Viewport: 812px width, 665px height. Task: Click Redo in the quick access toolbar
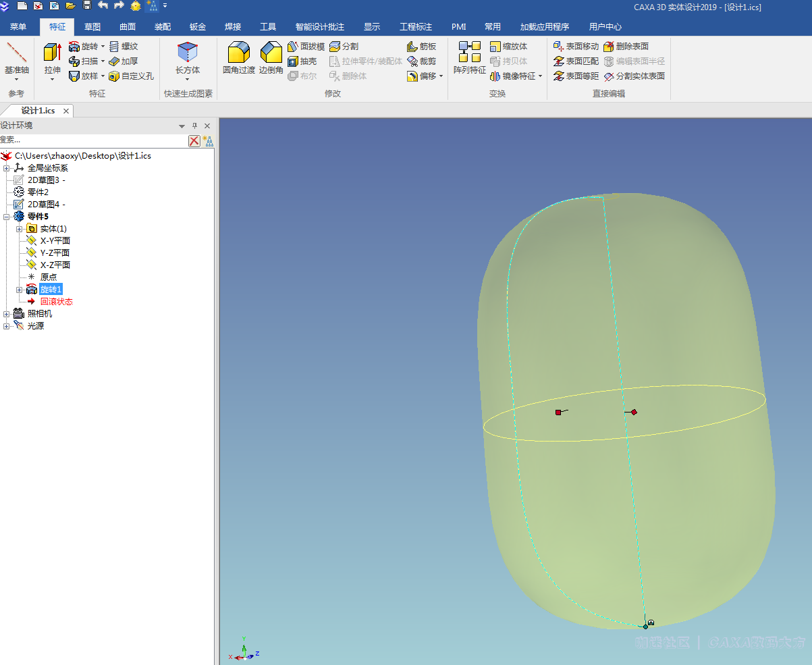119,5
